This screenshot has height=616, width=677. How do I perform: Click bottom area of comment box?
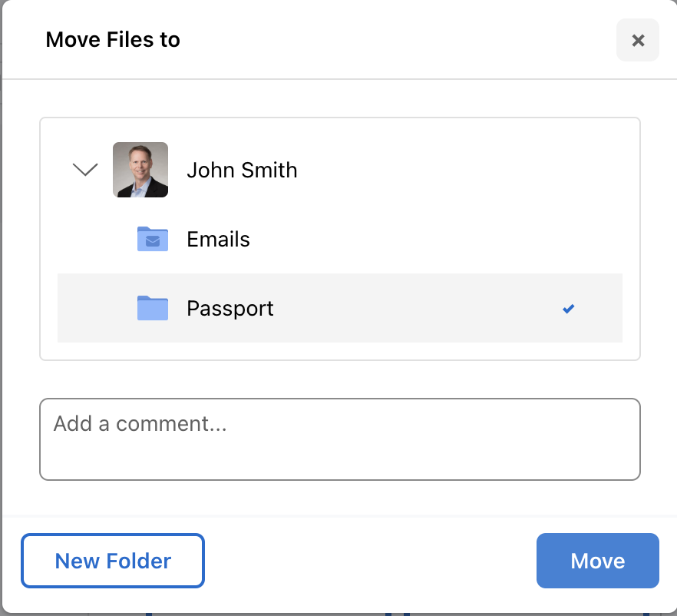tap(340, 465)
